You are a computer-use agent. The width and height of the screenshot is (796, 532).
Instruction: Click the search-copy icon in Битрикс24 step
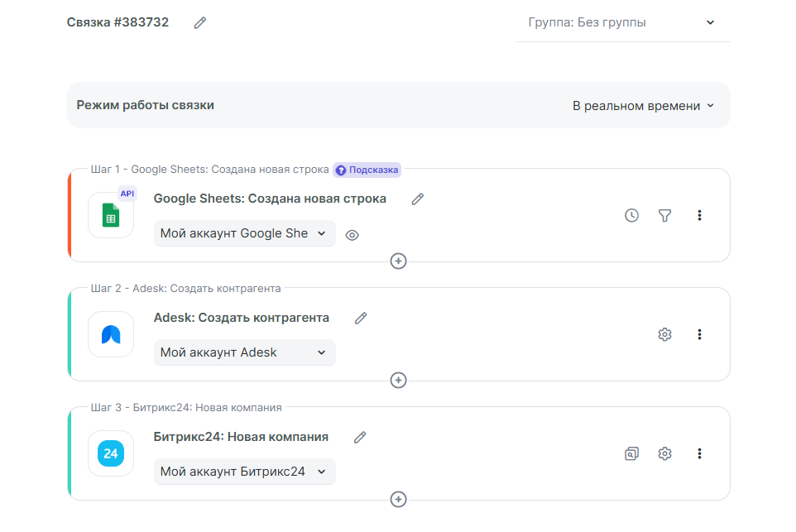point(631,454)
